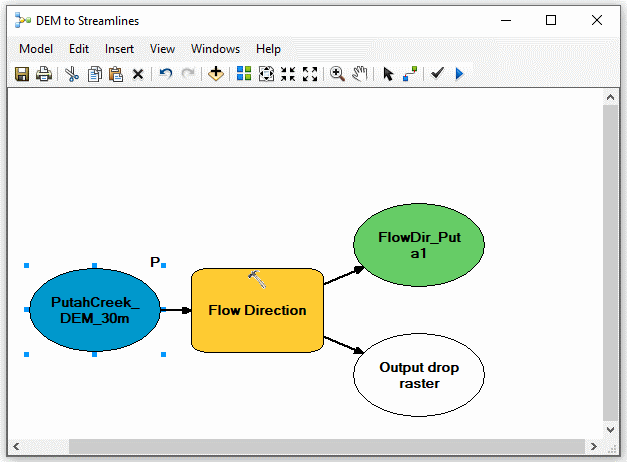Select the FlowDir_Puta1 output oval
Image resolution: width=627 pixels, height=462 pixels.
pyautogui.click(x=419, y=245)
